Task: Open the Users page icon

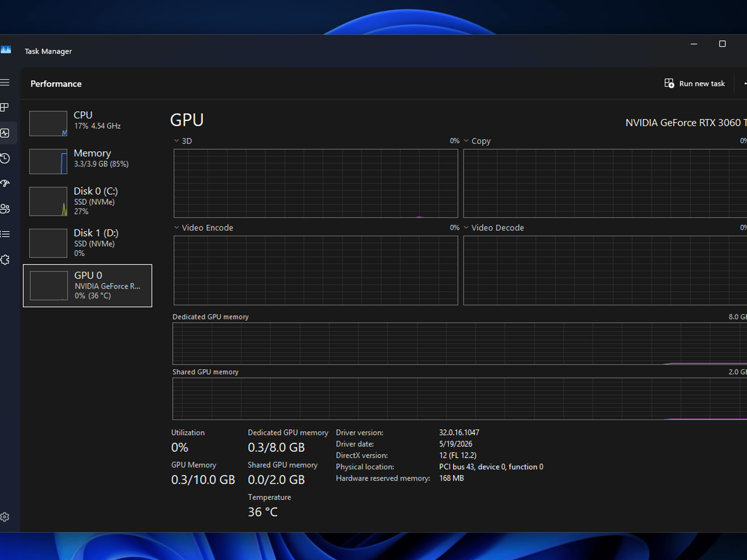Action: point(5,209)
